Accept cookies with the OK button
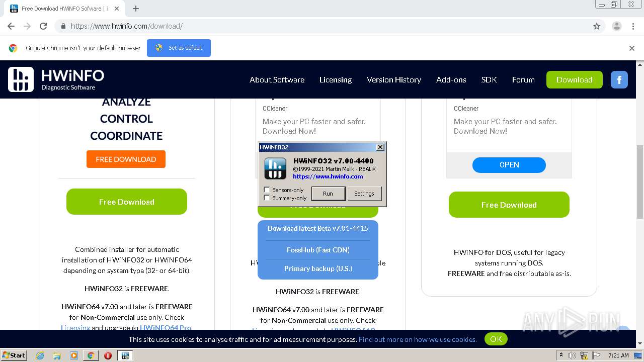Viewport: 644px width, 362px height. (496, 339)
